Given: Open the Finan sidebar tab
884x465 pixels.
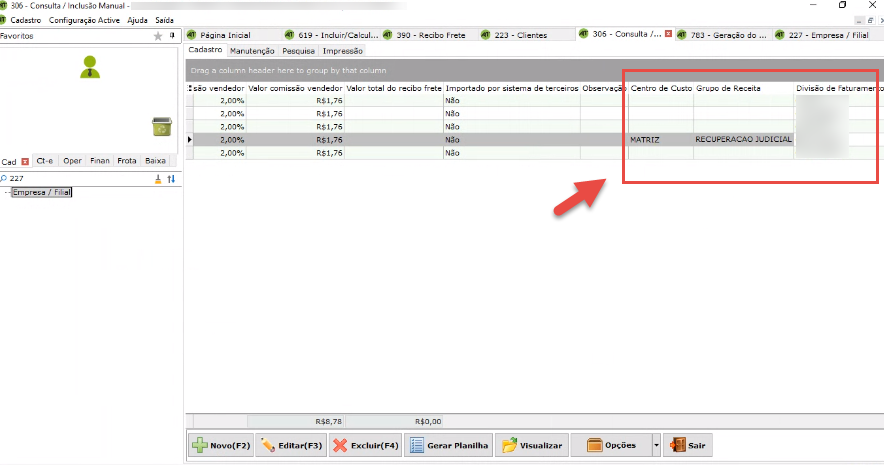Looking at the screenshot, I should [x=100, y=160].
